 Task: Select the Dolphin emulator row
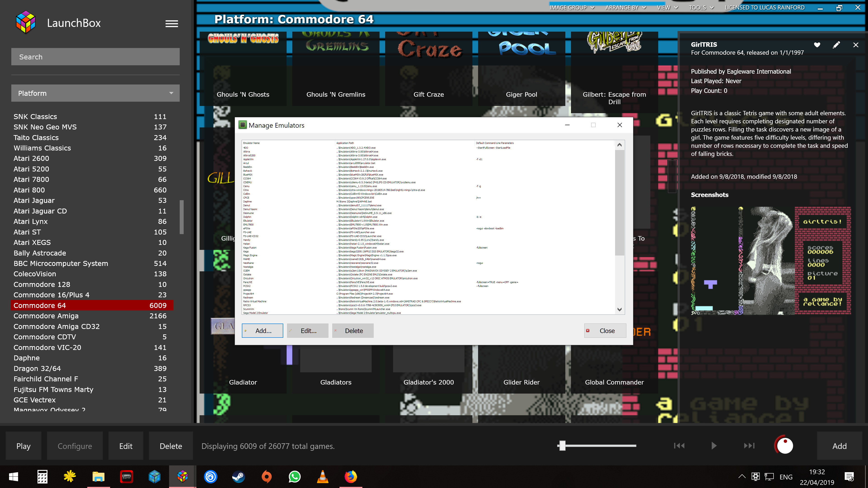coord(428,217)
